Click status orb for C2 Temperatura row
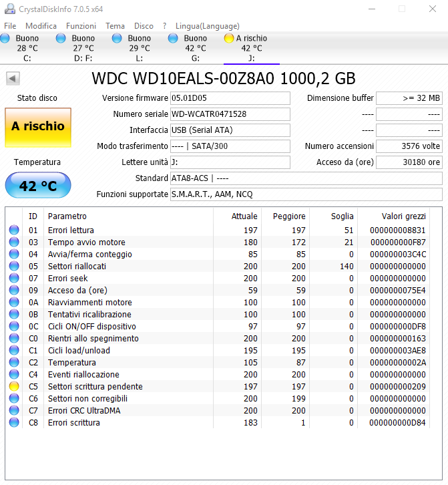The height and width of the screenshot is (485, 448). (14, 362)
